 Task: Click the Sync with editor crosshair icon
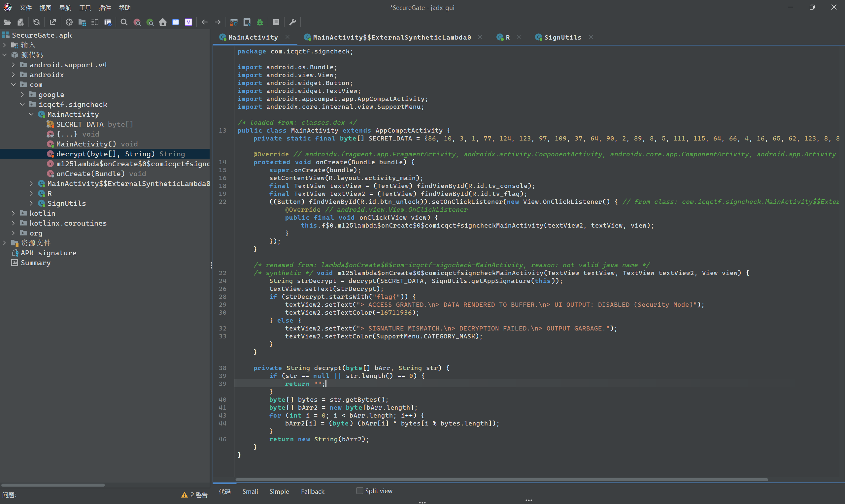(x=69, y=22)
